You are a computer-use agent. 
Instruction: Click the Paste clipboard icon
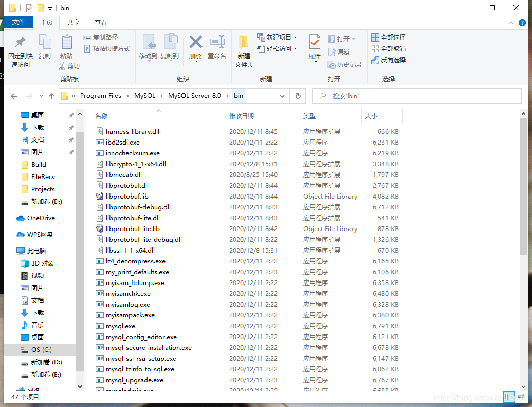click(66, 42)
